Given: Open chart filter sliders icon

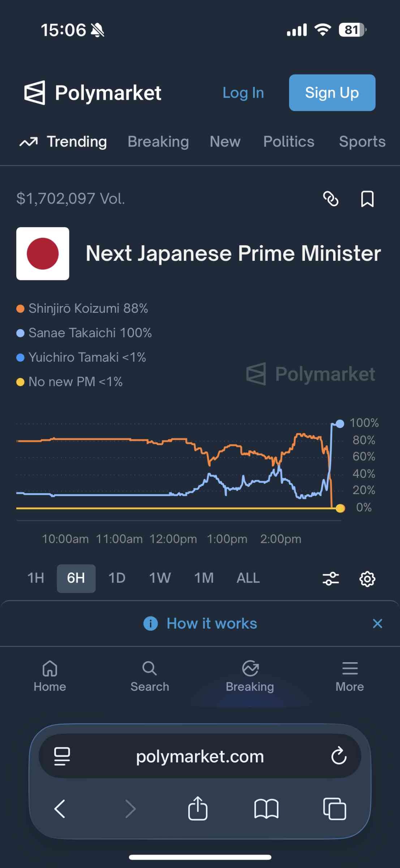Looking at the screenshot, I should [x=331, y=579].
